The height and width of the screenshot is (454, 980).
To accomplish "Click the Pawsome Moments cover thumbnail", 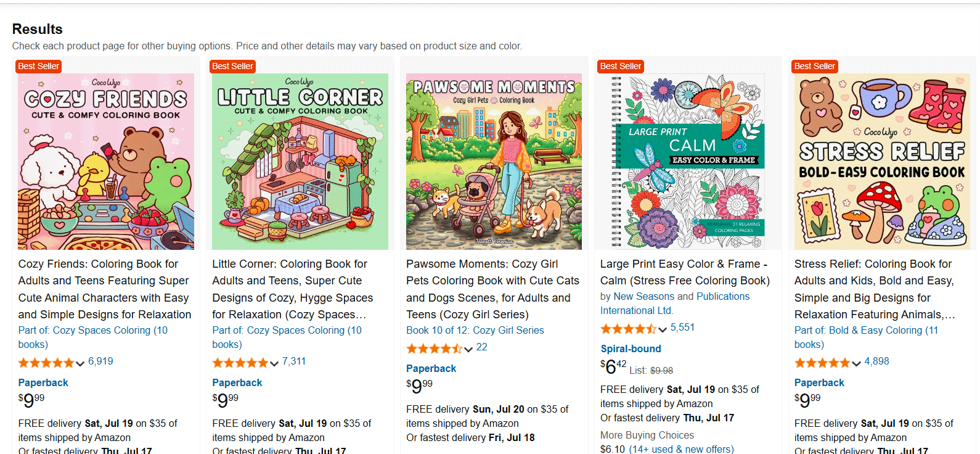I will click(x=494, y=162).
